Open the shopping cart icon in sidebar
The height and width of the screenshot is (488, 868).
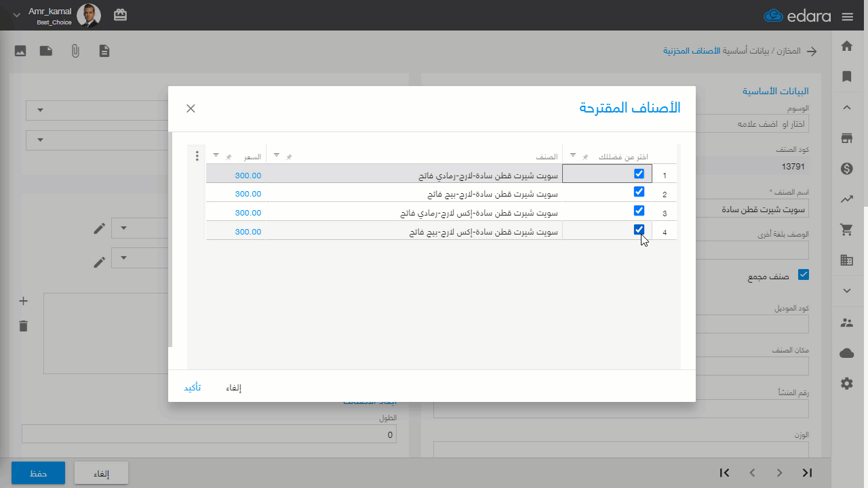[x=846, y=230]
